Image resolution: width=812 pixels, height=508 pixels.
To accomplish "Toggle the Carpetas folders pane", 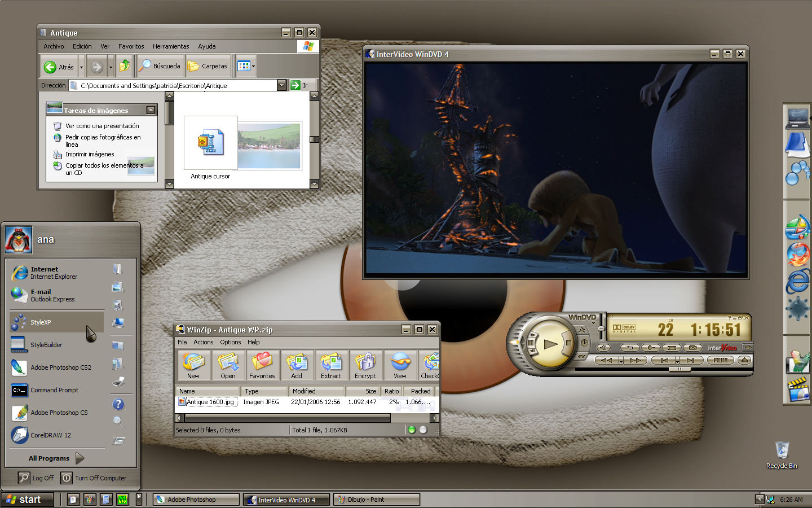I will 208,66.
